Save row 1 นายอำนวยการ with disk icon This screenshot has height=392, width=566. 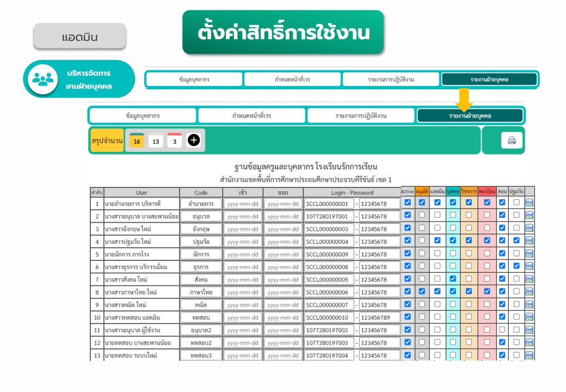pos(529,203)
